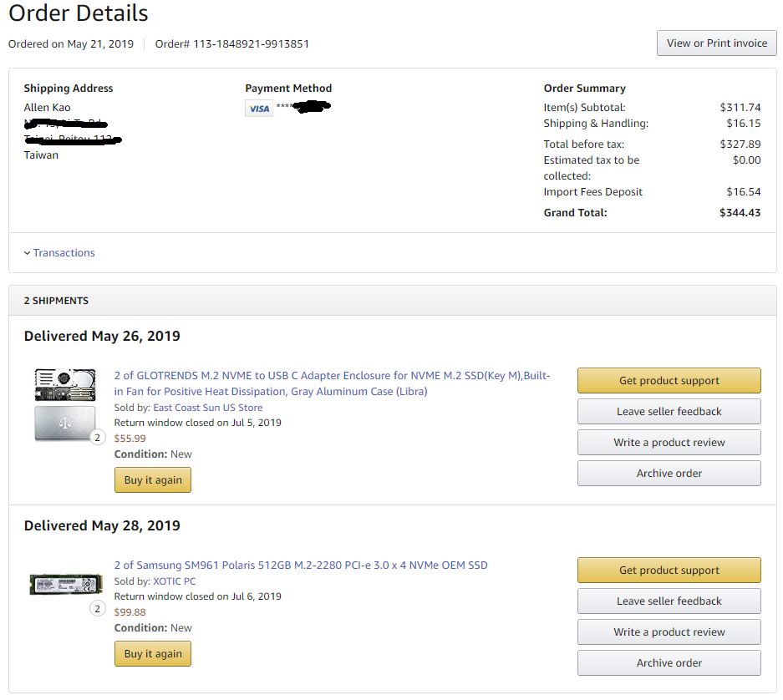Image resolution: width=783 pixels, height=700 pixels.
Task: Get product support for GLOTRENDS enclosure
Action: pyautogui.click(x=669, y=381)
